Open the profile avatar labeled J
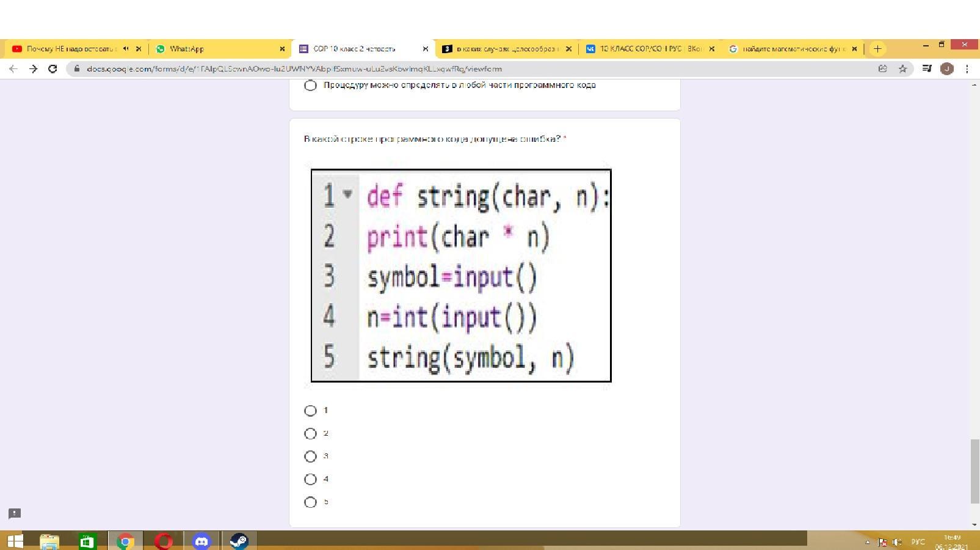Image resolution: width=980 pixels, height=550 pixels. point(946,69)
